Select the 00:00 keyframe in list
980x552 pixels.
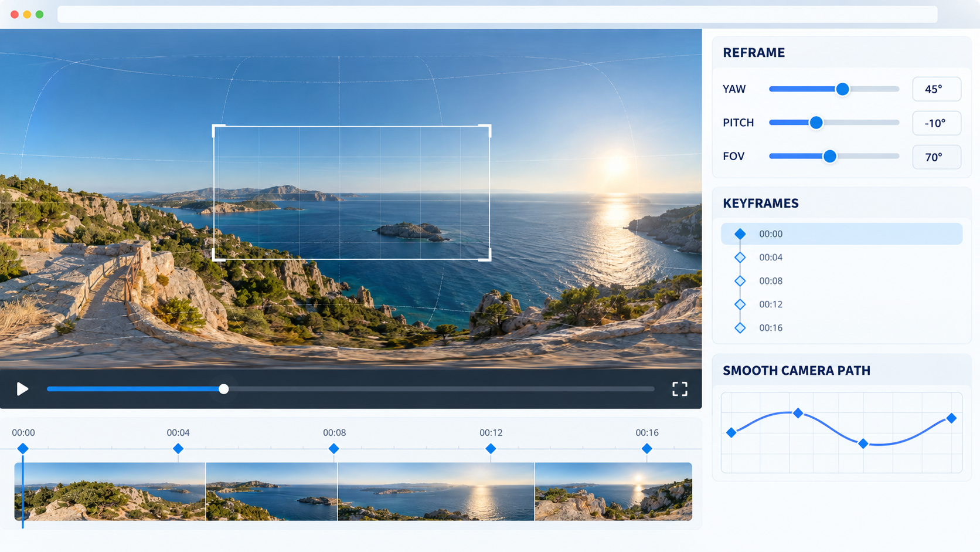point(842,233)
